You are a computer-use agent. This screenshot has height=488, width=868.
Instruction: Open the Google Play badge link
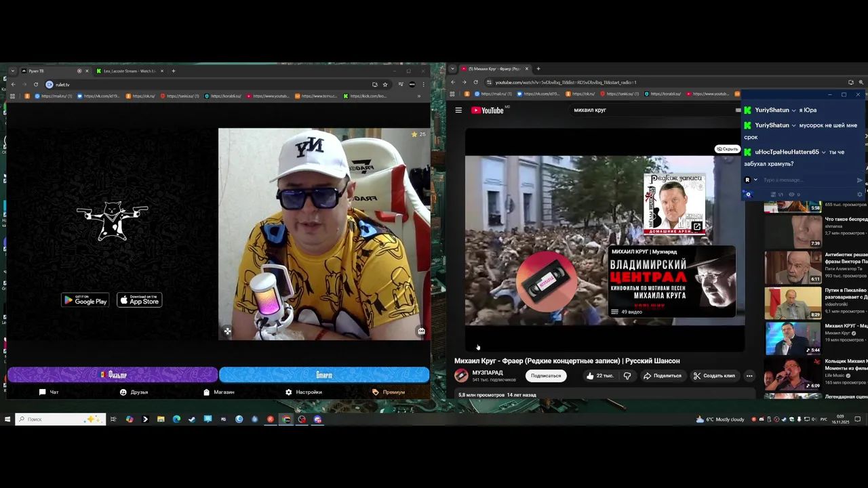click(85, 300)
